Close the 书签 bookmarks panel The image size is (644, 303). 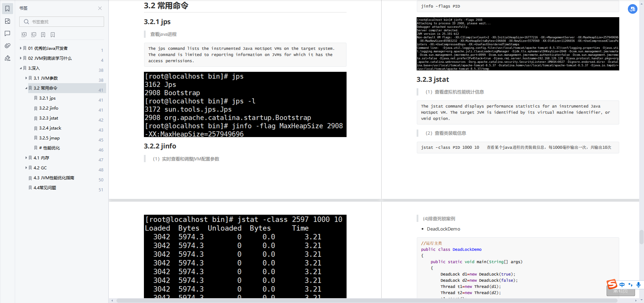100,8
